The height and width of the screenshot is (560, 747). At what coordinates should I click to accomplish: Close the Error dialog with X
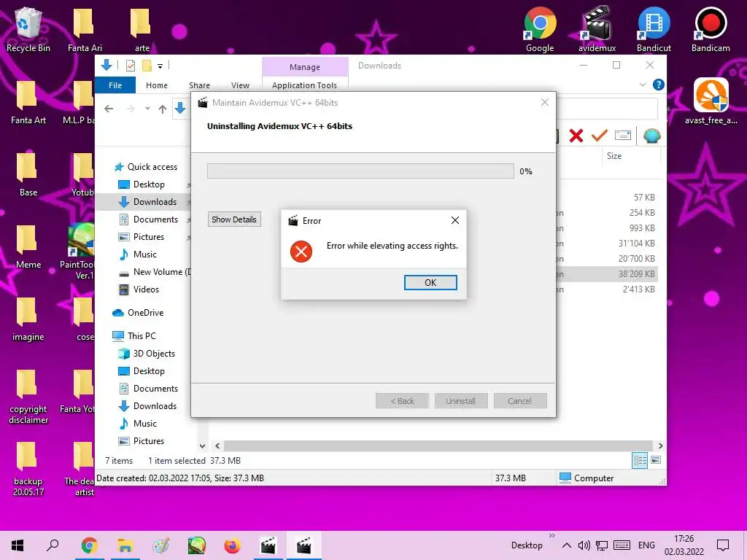455,220
